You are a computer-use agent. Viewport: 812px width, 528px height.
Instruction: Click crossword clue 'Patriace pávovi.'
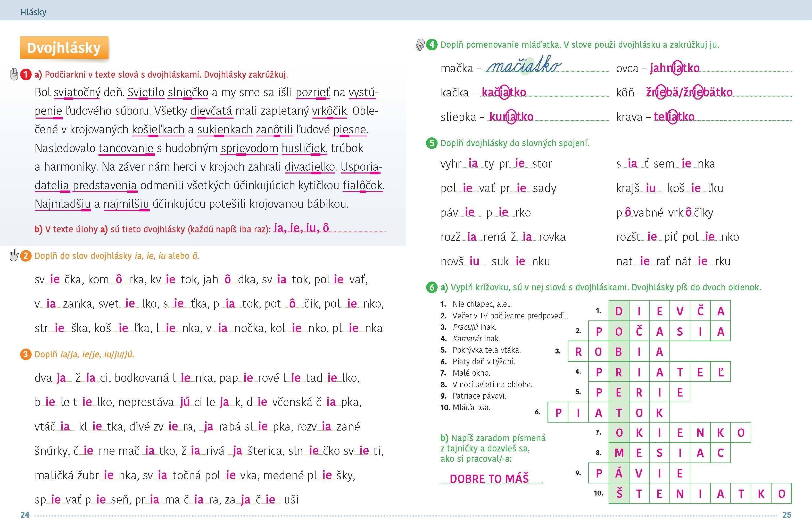click(479, 396)
